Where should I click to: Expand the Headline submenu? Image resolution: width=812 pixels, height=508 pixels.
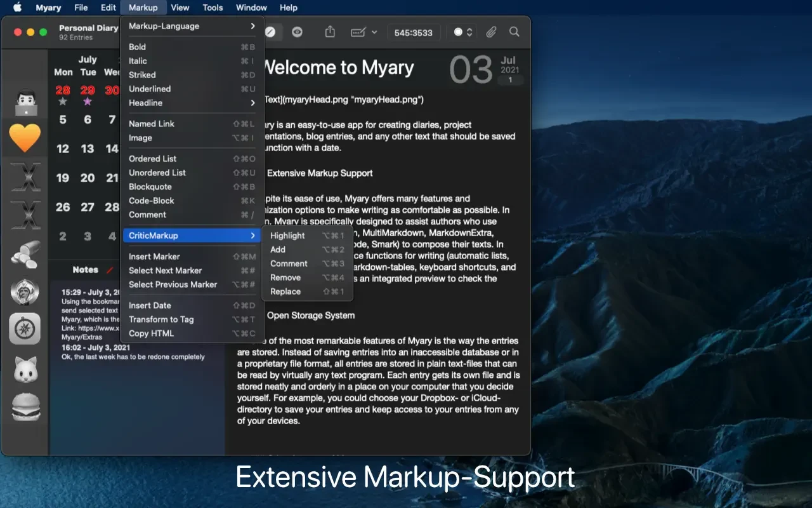191,103
